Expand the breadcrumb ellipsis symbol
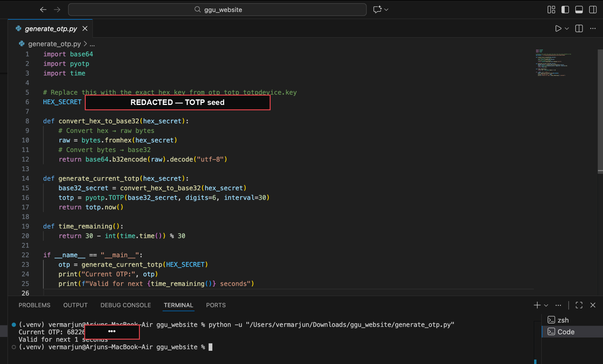This screenshot has height=364, width=603. point(92,43)
